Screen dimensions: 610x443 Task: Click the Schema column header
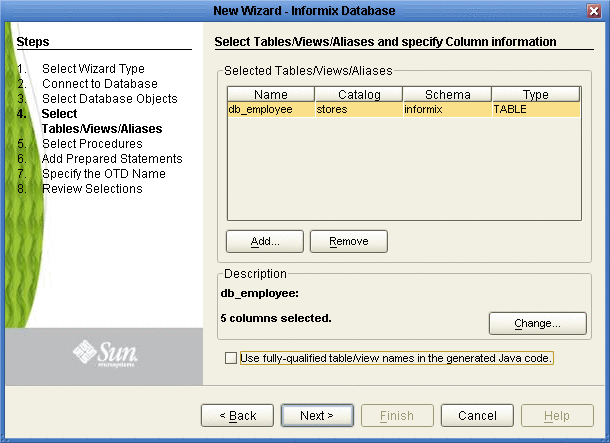[447, 95]
